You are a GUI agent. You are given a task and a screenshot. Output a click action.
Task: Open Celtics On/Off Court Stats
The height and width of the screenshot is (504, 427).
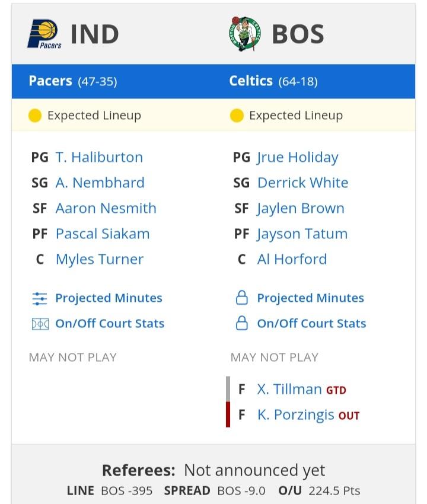coord(311,323)
